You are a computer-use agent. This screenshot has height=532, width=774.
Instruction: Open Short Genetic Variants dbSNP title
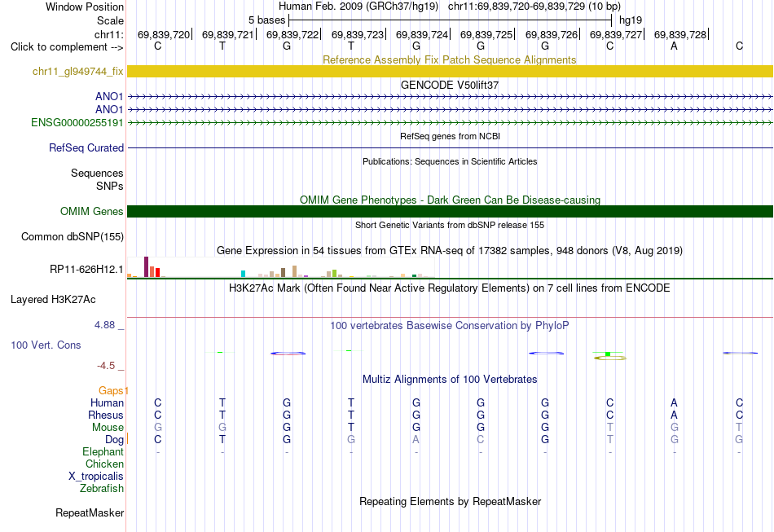tap(450, 225)
